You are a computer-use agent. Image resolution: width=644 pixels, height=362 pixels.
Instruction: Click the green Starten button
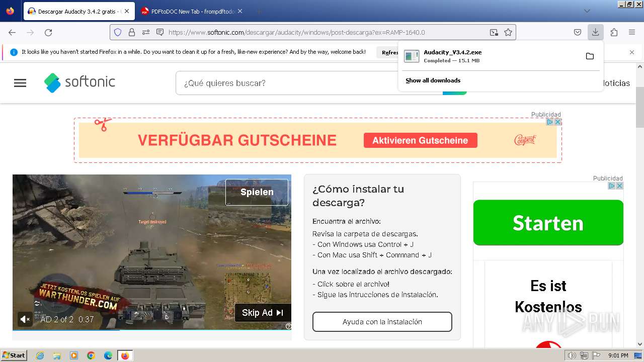(548, 223)
